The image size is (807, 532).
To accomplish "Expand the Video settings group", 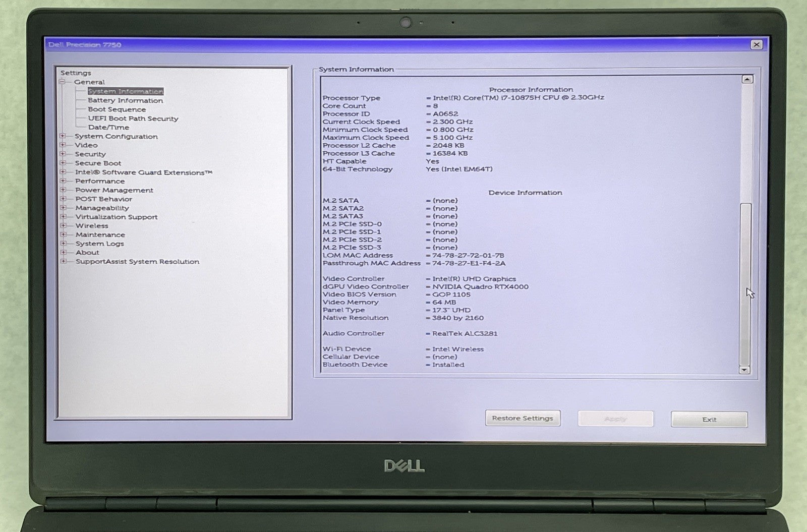I will tap(63, 145).
